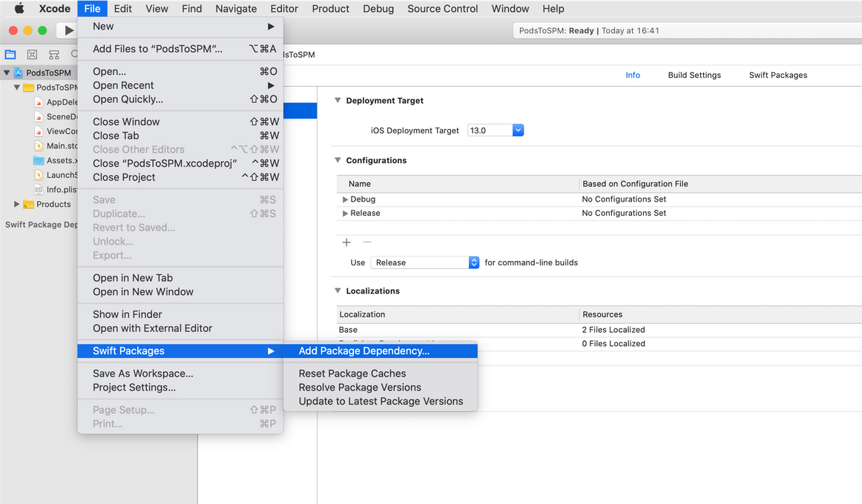Image resolution: width=862 pixels, height=504 pixels.
Task: Switch to the Info tab
Action: [x=633, y=75]
